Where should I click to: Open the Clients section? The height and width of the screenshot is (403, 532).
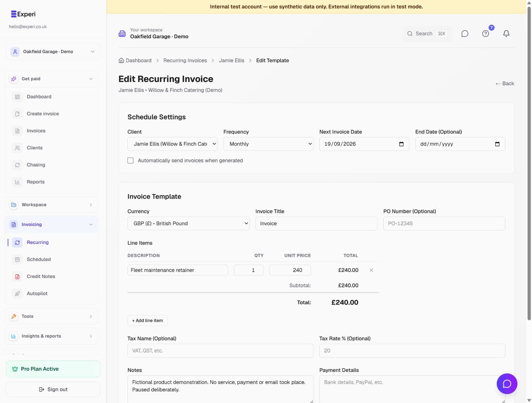coord(51,148)
